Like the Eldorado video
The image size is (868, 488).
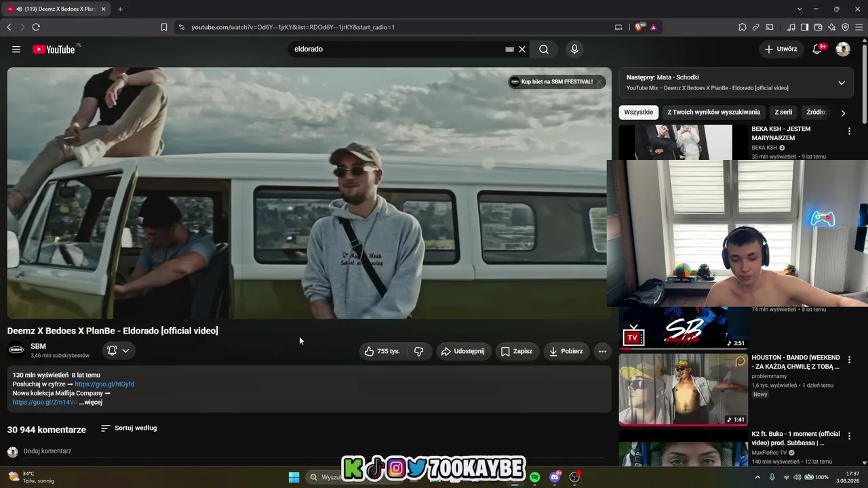[383, 351]
